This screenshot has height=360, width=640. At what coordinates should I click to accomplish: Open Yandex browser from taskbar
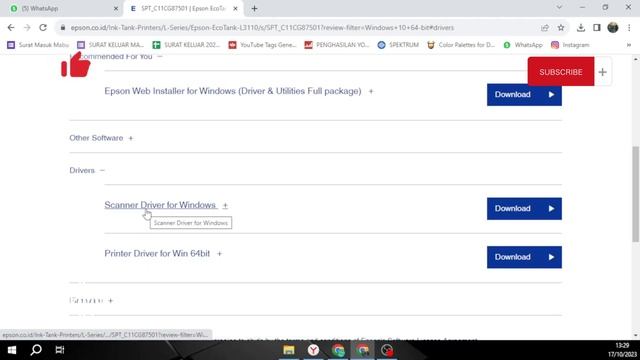[x=313, y=350]
